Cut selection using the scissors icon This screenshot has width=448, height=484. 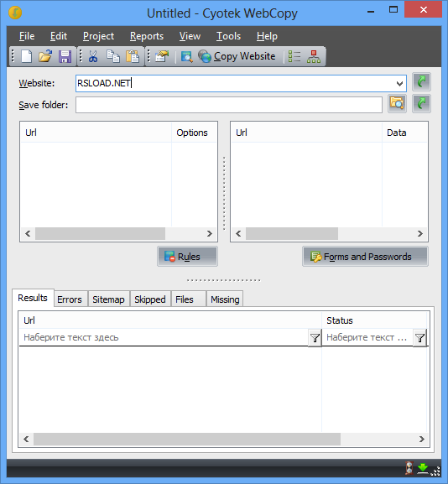click(x=93, y=56)
